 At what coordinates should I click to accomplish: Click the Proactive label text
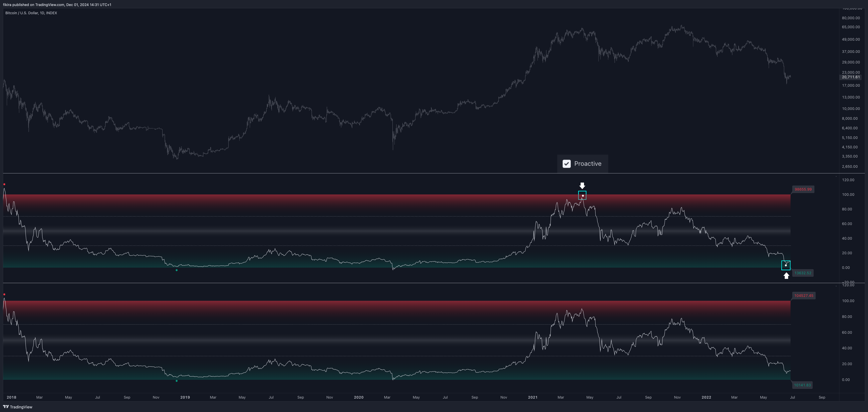(x=588, y=164)
